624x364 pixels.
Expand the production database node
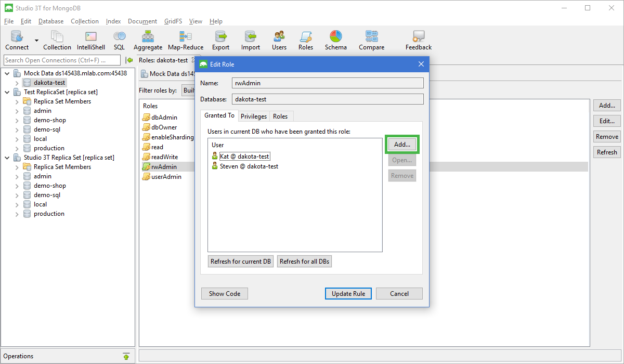pyautogui.click(x=16, y=148)
